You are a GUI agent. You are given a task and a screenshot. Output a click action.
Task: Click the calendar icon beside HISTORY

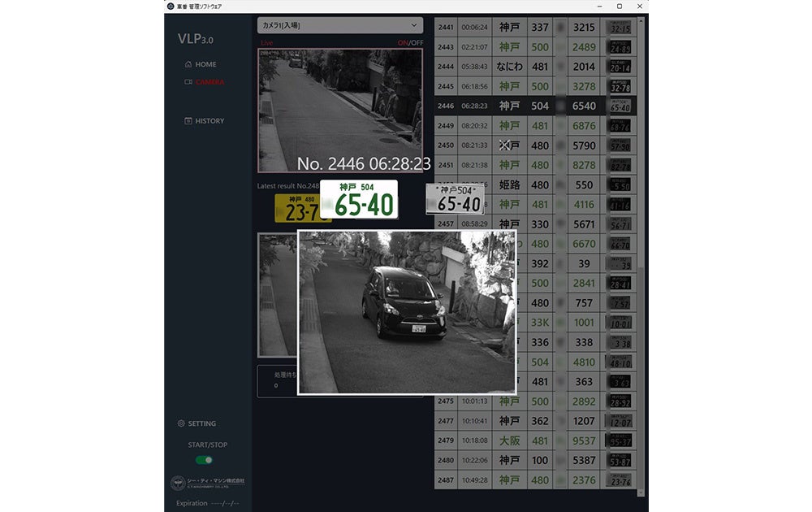click(x=188, y=121)
